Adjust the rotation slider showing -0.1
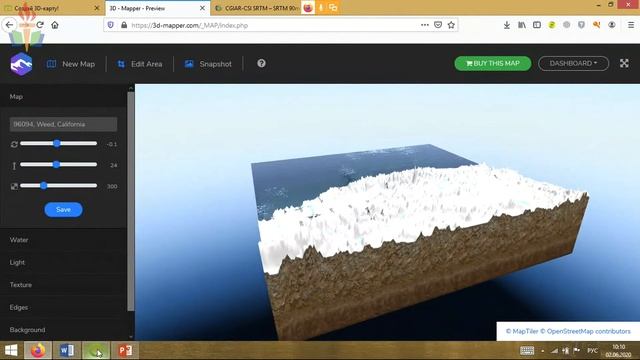Screen dimensions: 640x360 point(58,144)
